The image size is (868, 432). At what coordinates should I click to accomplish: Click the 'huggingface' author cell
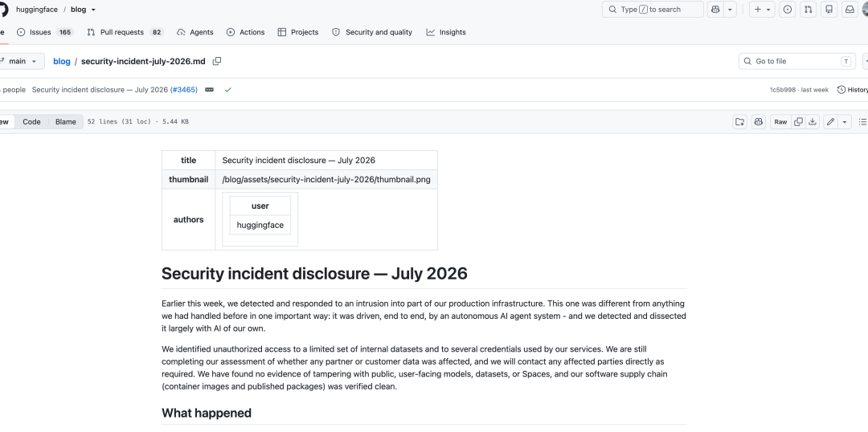pyautogui.click(x=260, y=225)
